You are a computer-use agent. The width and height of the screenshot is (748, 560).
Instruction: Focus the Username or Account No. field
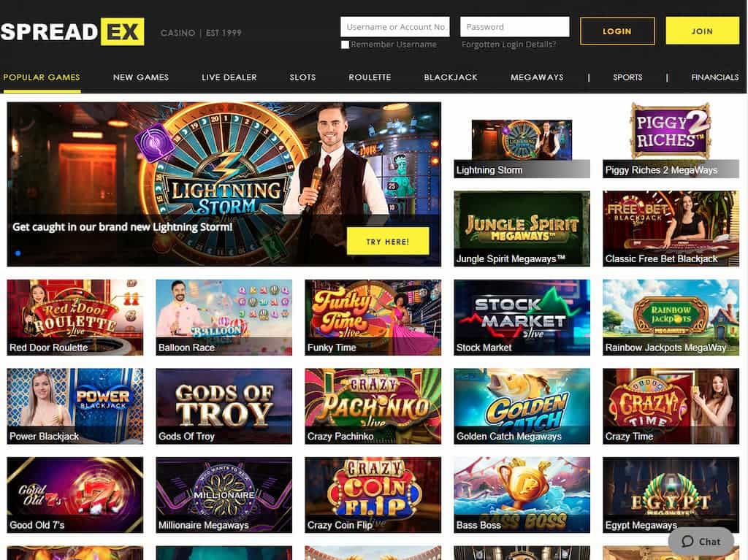coord(395,27)
